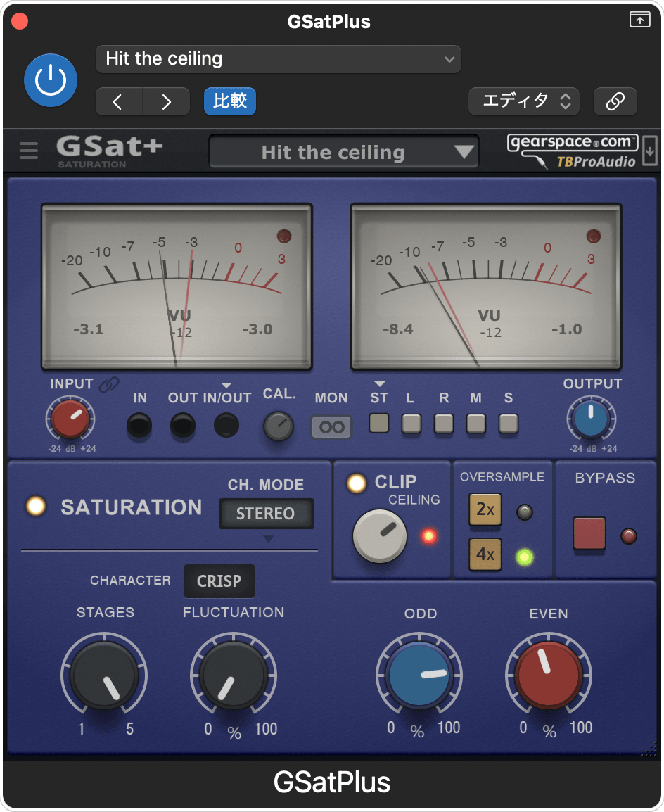Open the CH. MODE STEREO selector

point(266,514)
